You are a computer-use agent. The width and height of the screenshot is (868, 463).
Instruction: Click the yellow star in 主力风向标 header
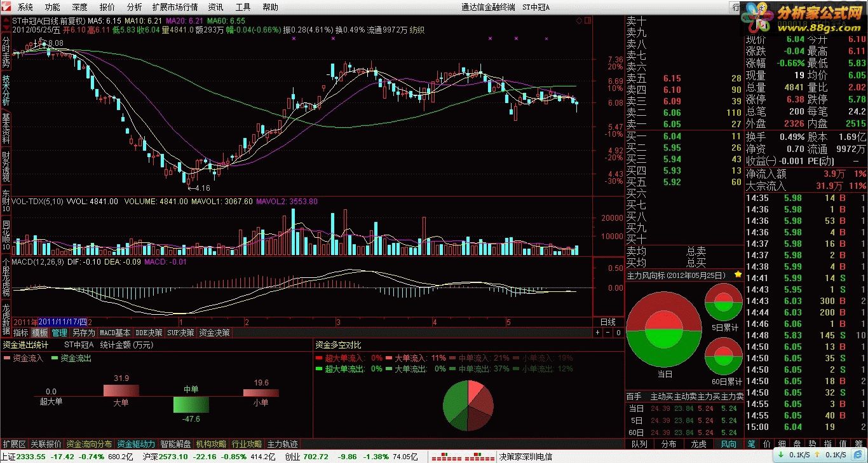pos(738,275)
